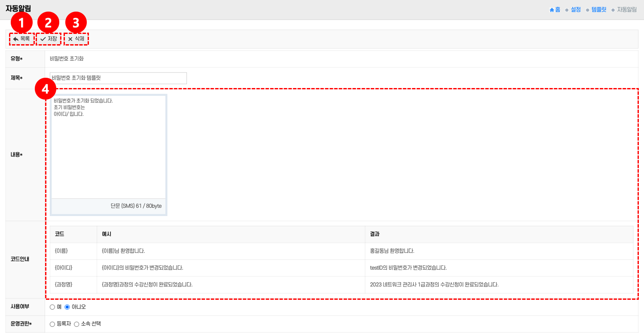Choose 등록자 for 운영권한
Image resolution: width=644 pixels, height=335 pixels.
click(52, 324)
